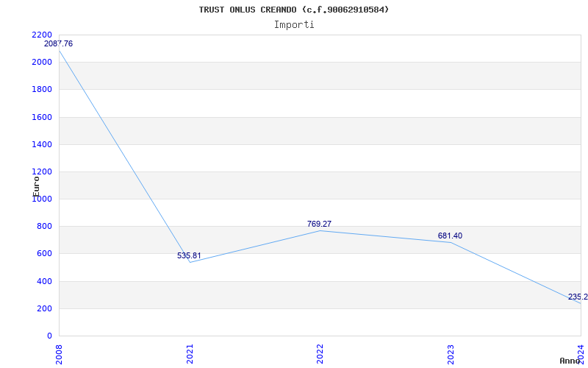Click the 1800 y-axis tick label
Image resolution: width=588 pixels, height=368 pixels.
pyautogui.click(x=42, y=89)
